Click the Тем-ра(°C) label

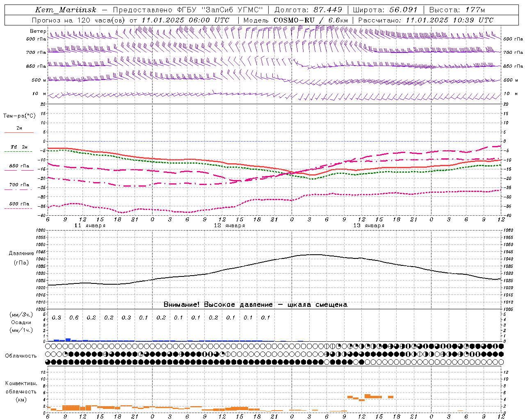point(19,116)
